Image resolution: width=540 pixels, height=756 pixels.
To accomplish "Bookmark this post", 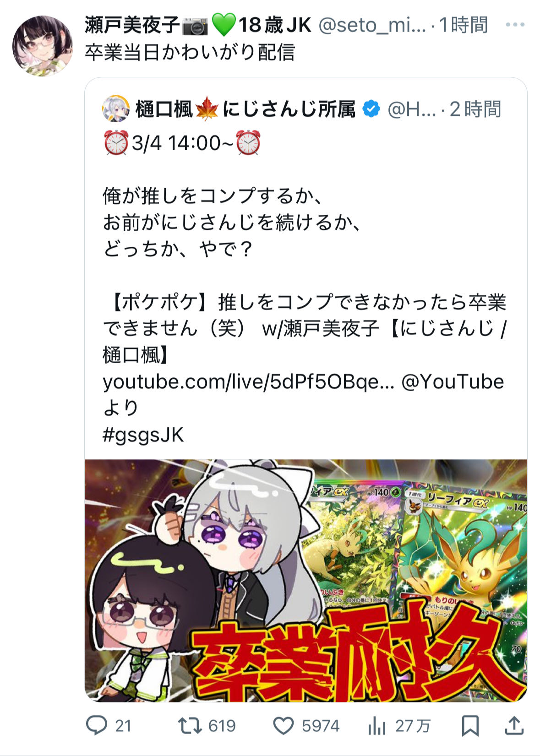I will (x=470, y=726).
